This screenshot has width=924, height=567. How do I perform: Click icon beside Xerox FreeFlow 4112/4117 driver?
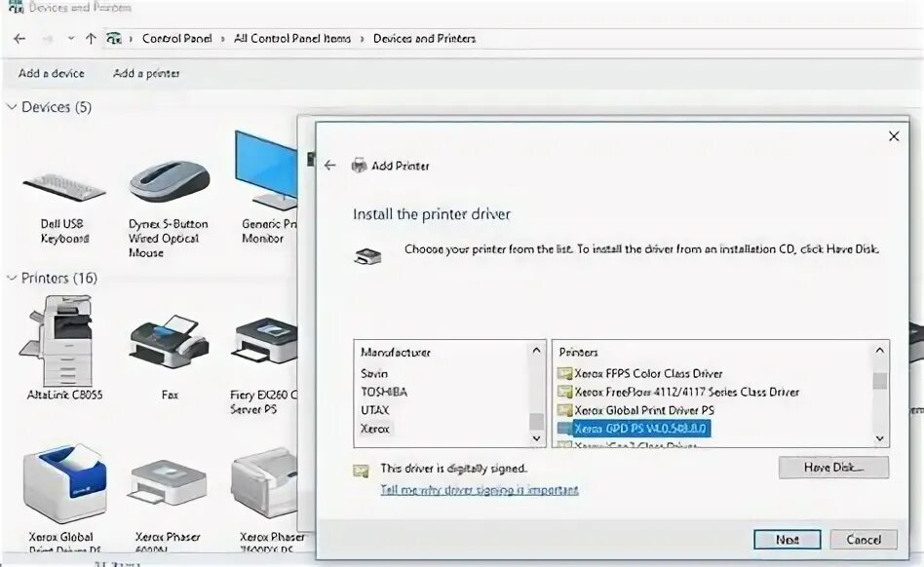[x=564, y=392]
